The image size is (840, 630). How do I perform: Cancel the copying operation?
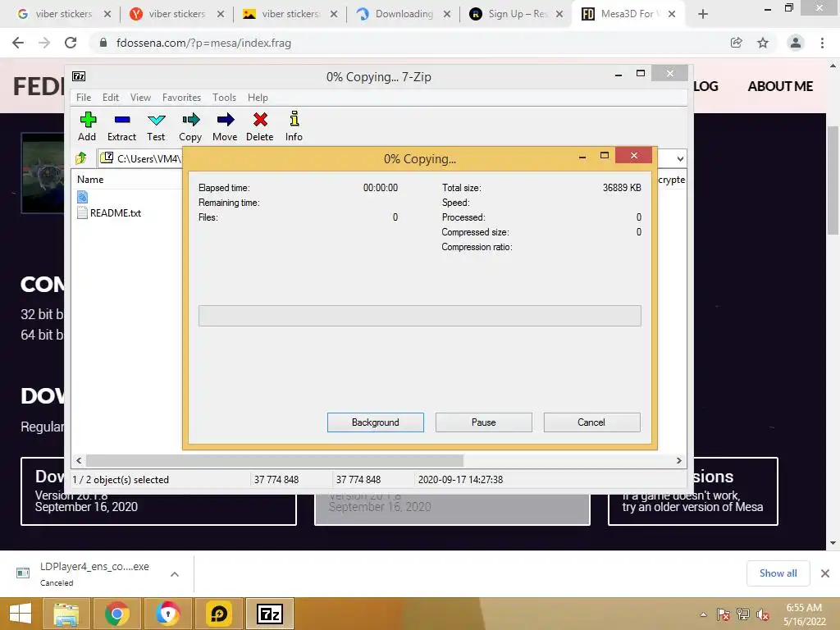(x=592, y=422)
